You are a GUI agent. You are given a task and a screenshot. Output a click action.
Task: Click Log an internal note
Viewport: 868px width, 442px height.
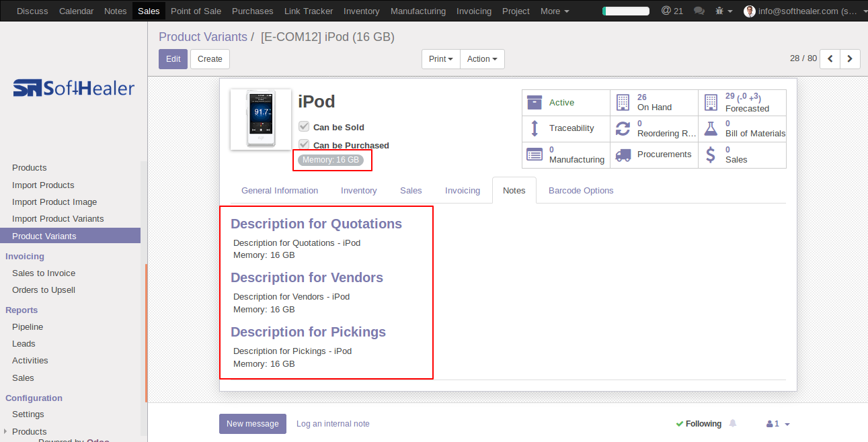333,424
